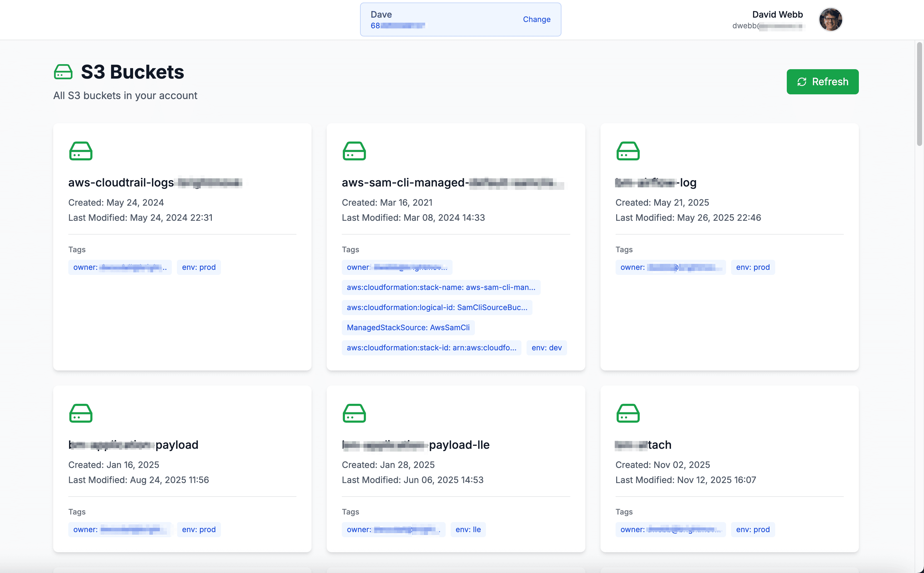
Task: Click the refresh arrows icon inside the Refresh button
Action: (802, 81)
